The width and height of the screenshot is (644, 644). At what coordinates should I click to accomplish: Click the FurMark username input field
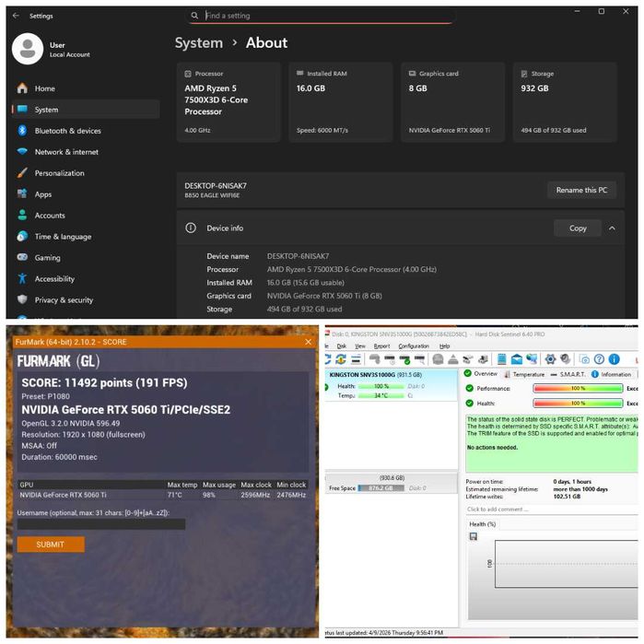101,524
